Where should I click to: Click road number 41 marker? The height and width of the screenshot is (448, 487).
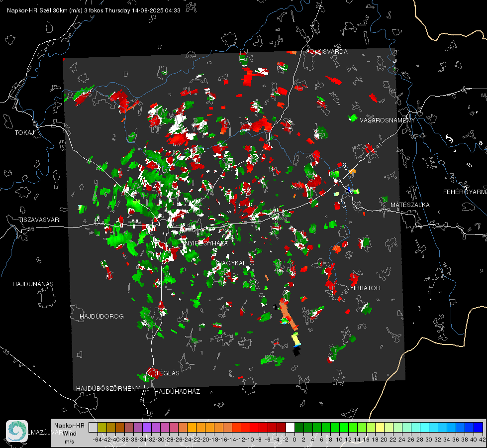378,145
